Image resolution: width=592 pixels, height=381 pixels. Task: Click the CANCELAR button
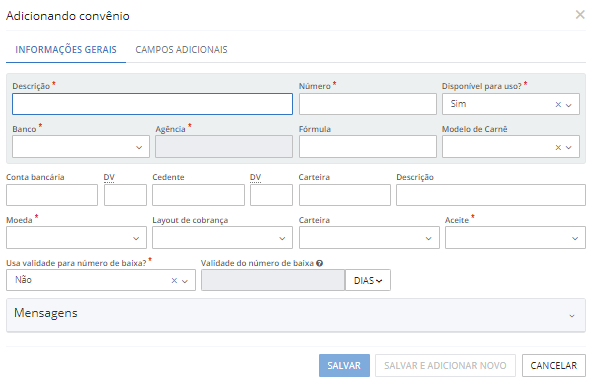tap(553, 366)
